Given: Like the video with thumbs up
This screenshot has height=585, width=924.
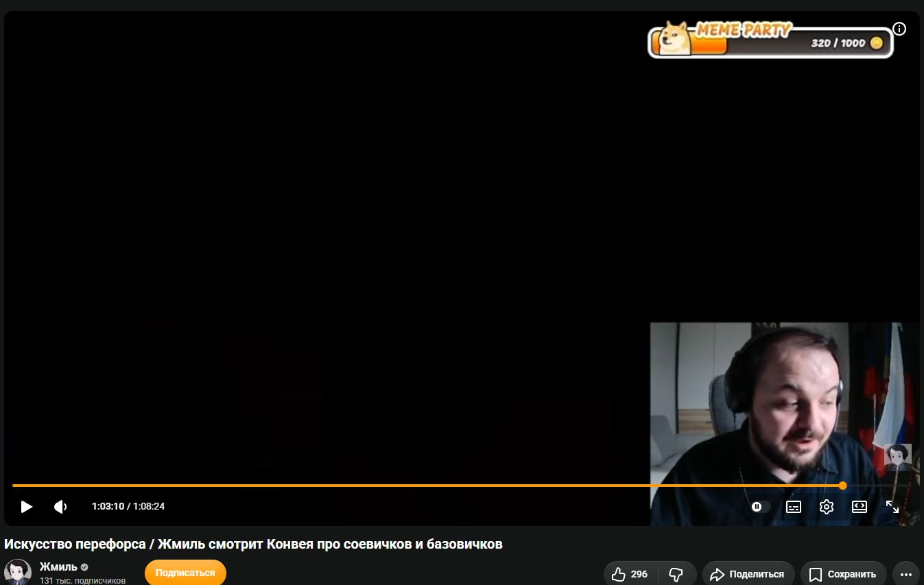Looking at the screenshot, I should coord(630,574).
